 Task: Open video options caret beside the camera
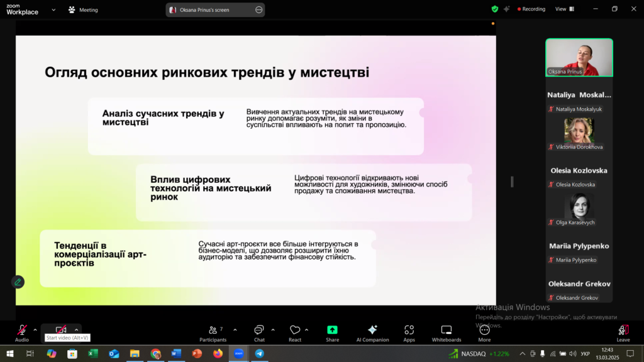76,329
